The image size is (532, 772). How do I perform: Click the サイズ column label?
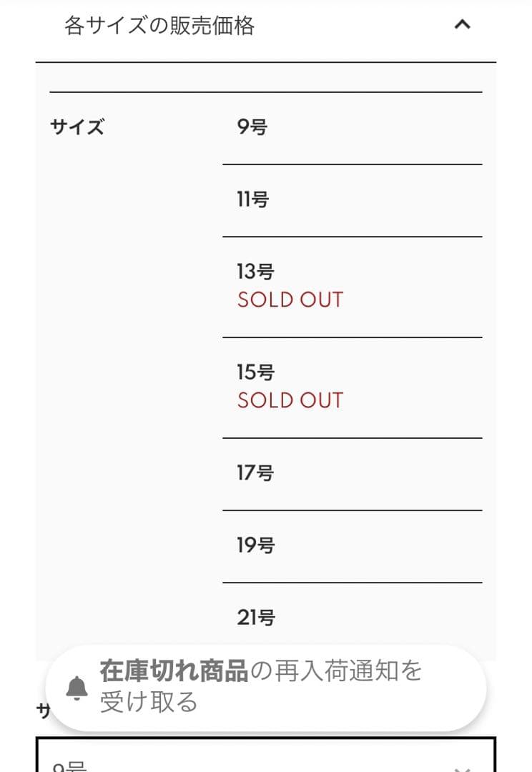pyautogui.click(x=77, y=128)
